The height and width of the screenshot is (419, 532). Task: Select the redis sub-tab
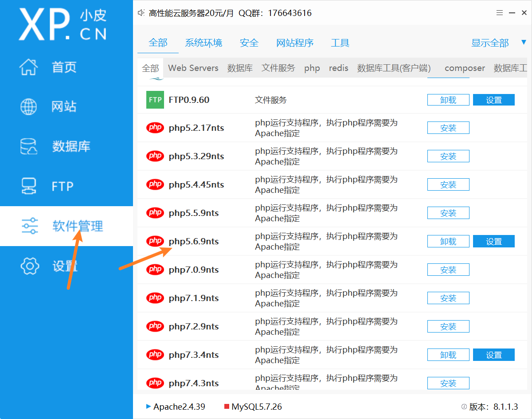click(339, 68)
